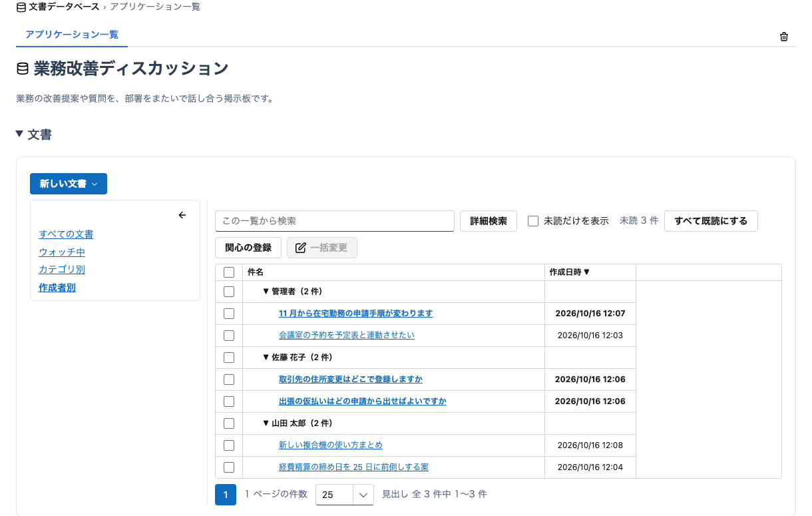Open 取引先の住所変更はどこで登録しますか
812x516 pixels.
[x=351, y=380]
